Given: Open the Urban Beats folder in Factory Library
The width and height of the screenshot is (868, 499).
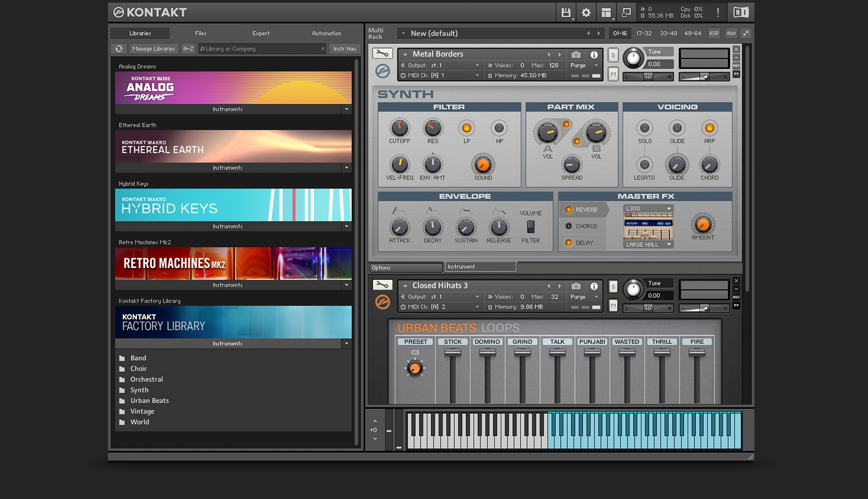Looking at the screenshot, I should click(149, 400).
